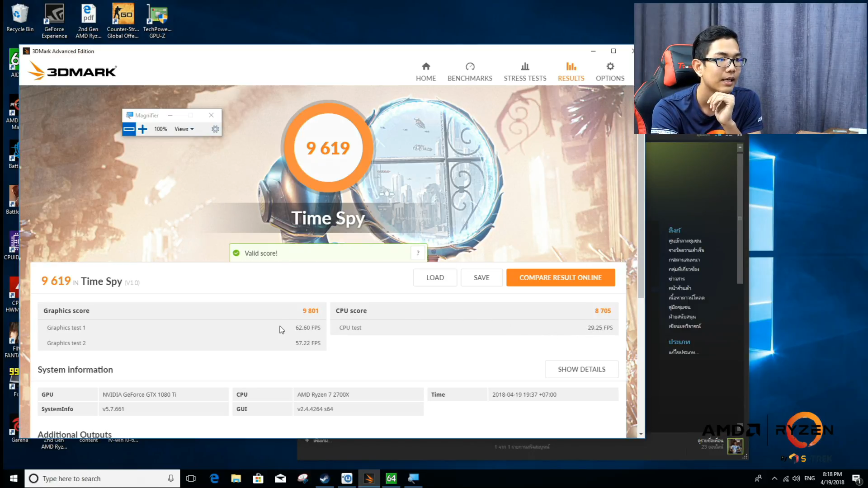Open Magnifier settings gear icon
868x488 pixels.
point(215,129)
